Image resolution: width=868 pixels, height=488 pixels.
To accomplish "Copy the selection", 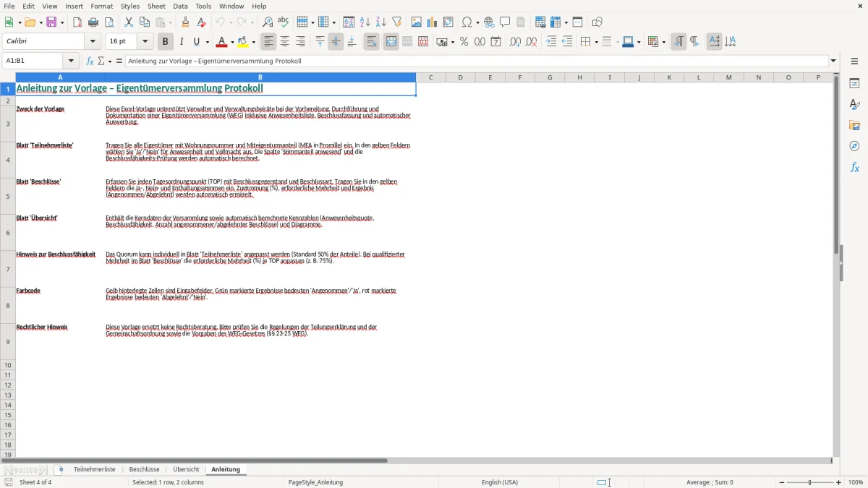I will (145, 22).
